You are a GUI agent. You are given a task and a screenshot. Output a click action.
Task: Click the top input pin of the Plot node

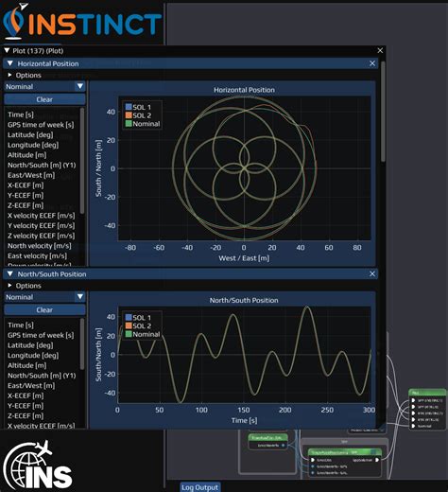(413, 400)
